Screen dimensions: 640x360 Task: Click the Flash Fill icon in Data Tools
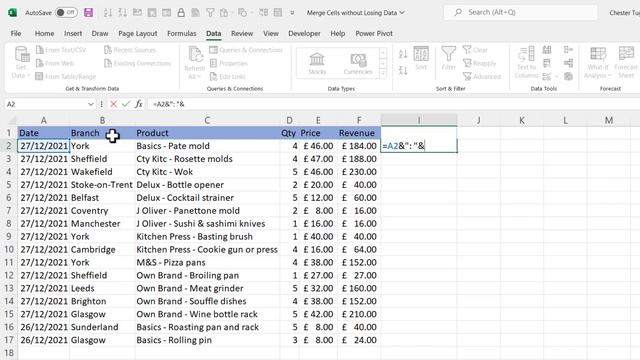point(547,50)
